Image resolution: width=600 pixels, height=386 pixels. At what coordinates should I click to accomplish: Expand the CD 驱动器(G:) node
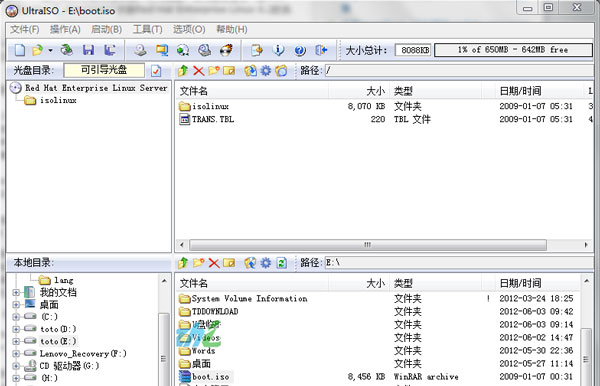tap(16, 366)
